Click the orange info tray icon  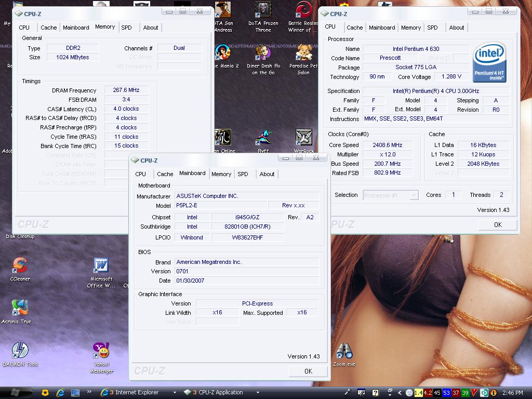click(494, 393)
